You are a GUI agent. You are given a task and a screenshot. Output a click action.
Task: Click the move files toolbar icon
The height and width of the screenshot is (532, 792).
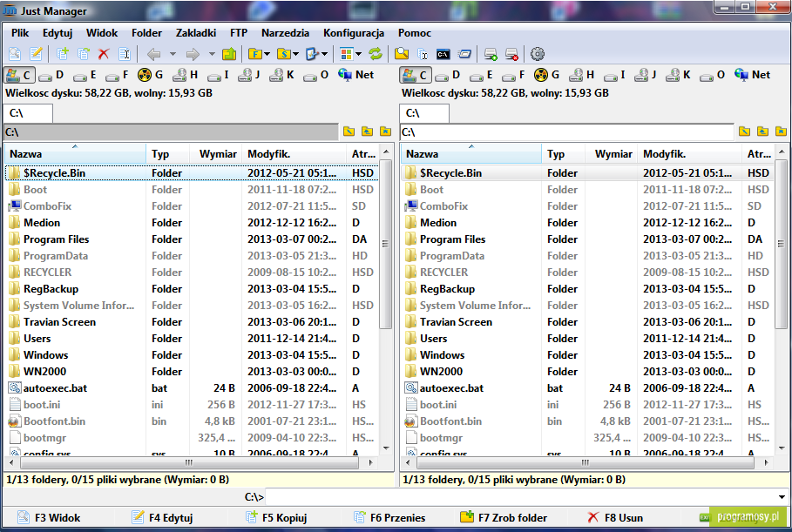coord(84,53)
